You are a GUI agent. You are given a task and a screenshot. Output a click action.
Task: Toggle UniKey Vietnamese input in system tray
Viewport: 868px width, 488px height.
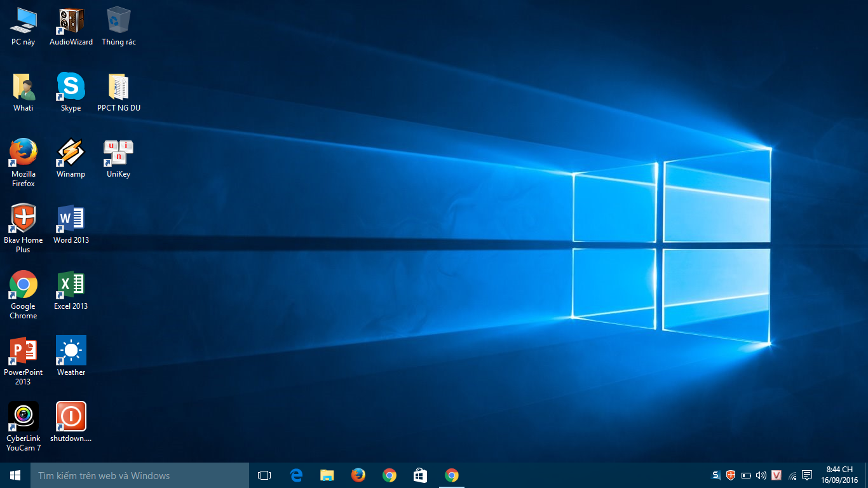click(x=776, y=475)
